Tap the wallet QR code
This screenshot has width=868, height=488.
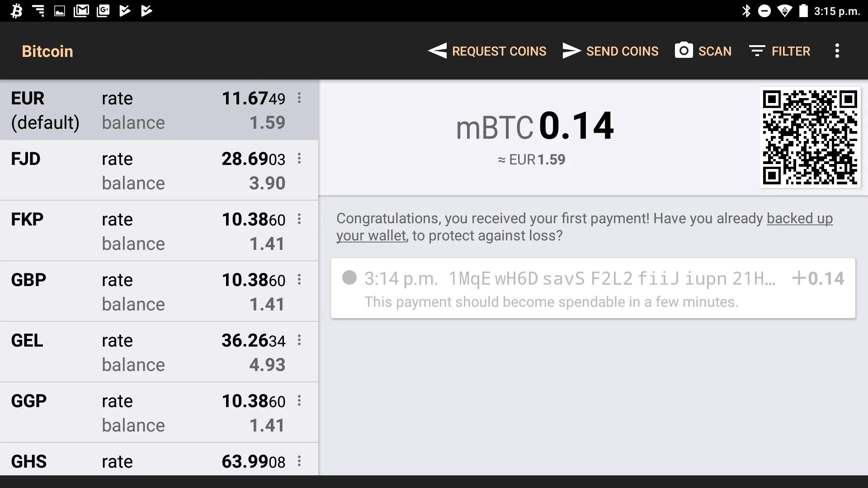point(810,137)
